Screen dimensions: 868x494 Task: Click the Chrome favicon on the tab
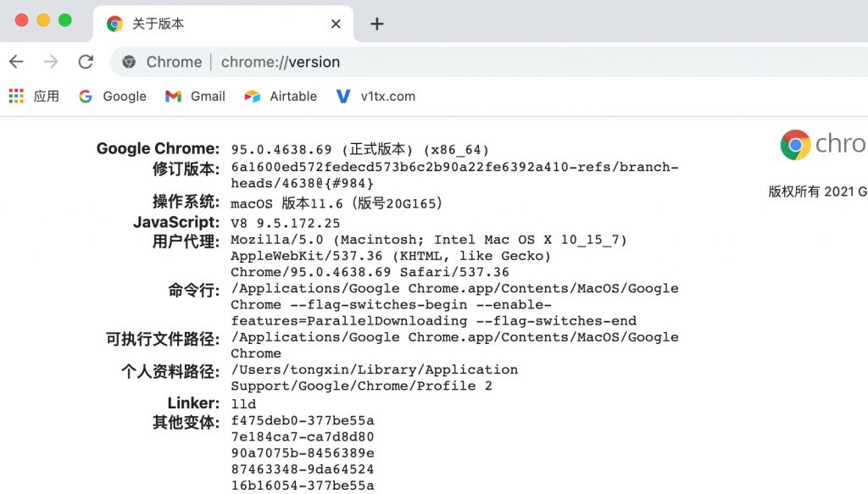pyautogui.click(x=114, y=24)
